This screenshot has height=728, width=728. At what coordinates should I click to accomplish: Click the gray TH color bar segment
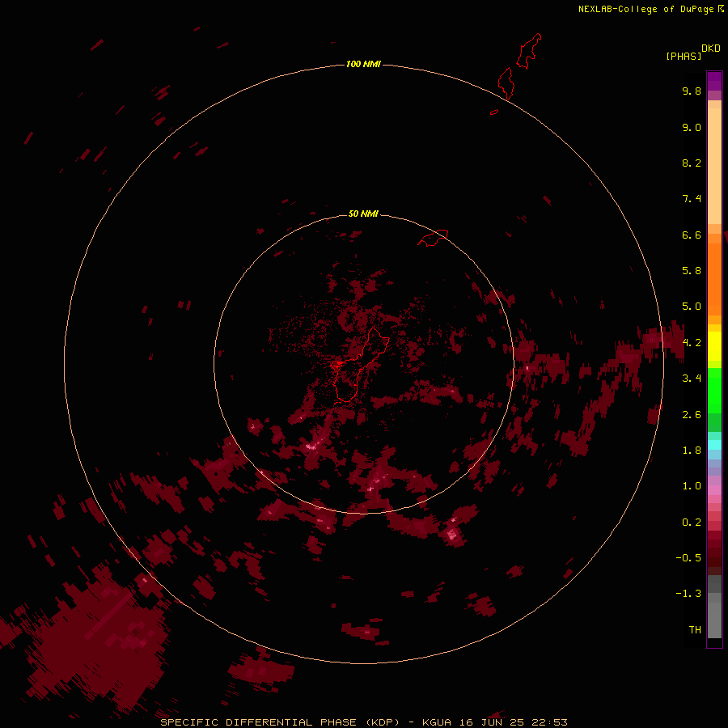(x=714, y=620)
